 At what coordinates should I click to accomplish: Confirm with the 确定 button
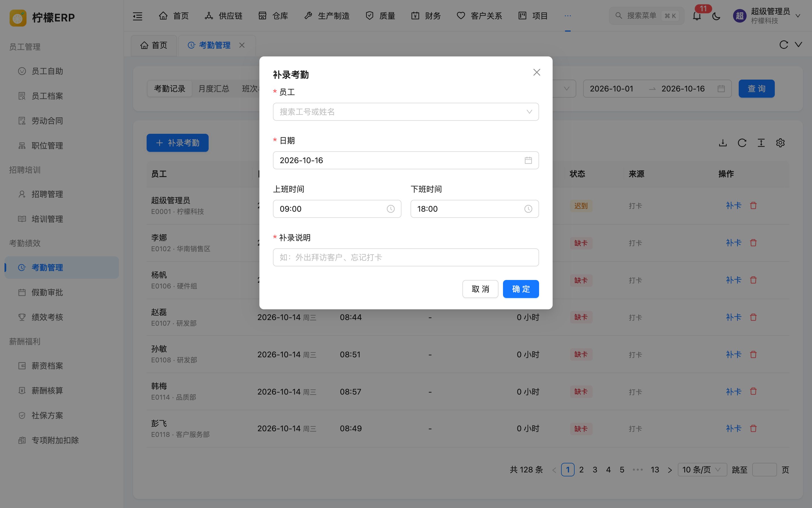[x=521, y=289]
